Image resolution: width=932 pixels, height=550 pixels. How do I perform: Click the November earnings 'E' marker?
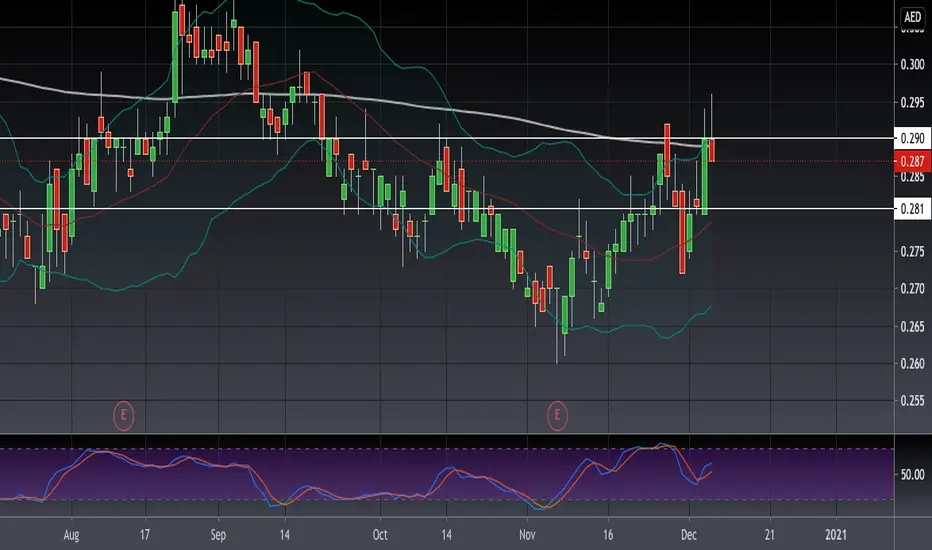(x=557, y=415)
